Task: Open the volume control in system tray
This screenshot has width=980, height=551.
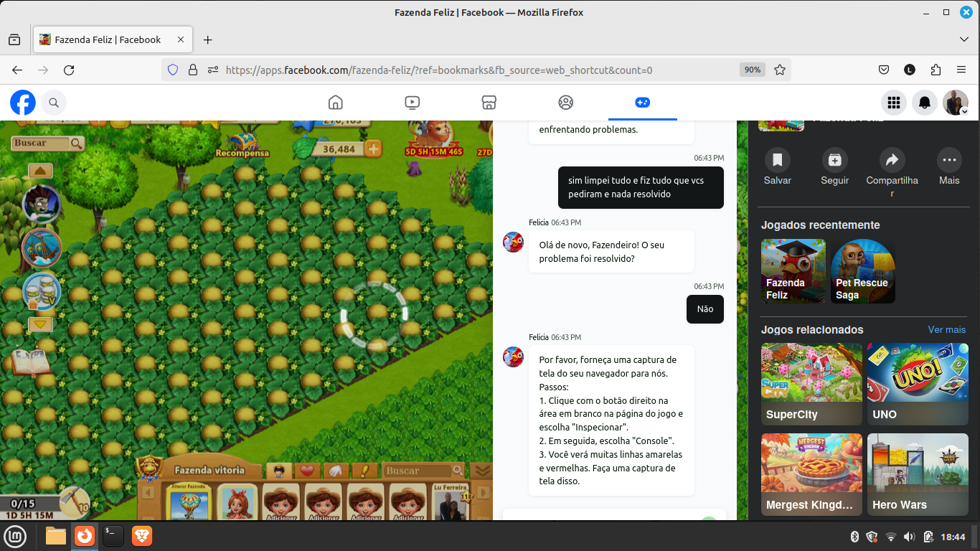Action: tap(910, 537)
